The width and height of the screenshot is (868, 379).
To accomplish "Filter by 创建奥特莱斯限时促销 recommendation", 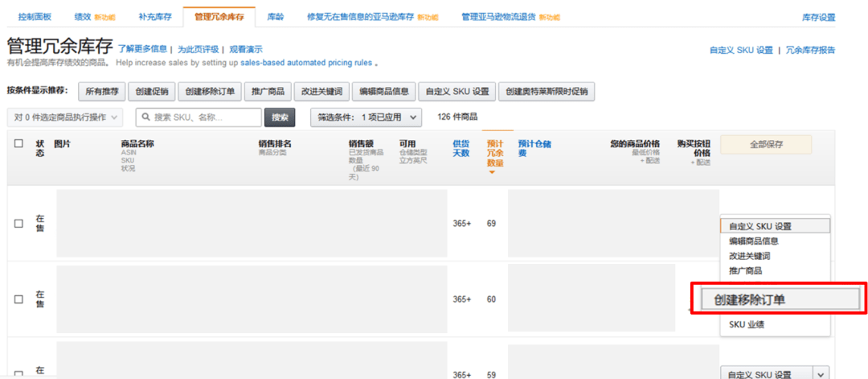I will pos(546,92).
